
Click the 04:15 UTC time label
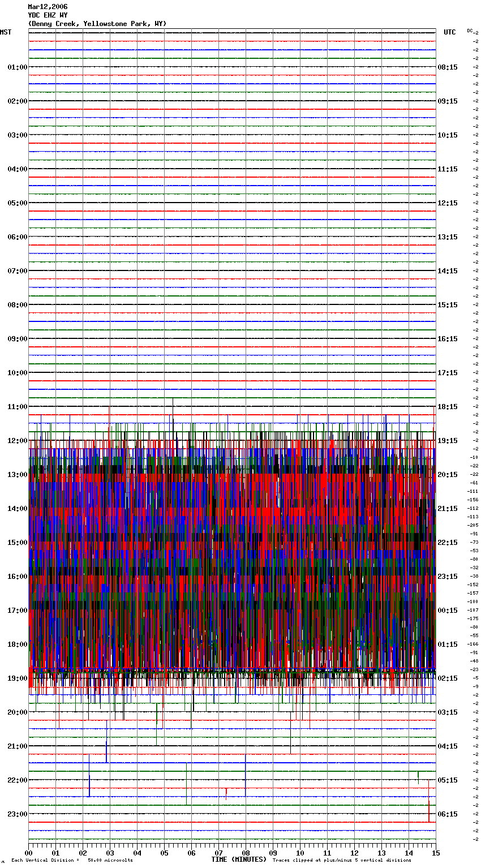point(448,746)
